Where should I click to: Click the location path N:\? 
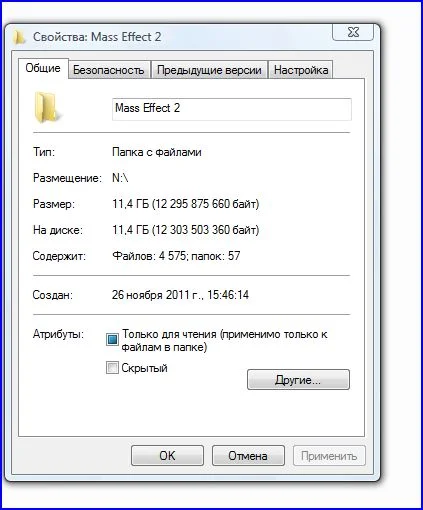pos(120,178)
